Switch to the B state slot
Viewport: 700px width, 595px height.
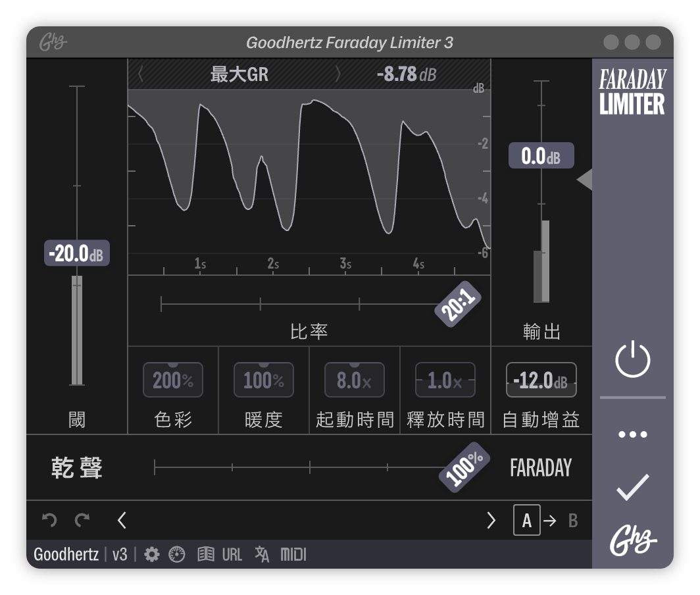(573, 521)
